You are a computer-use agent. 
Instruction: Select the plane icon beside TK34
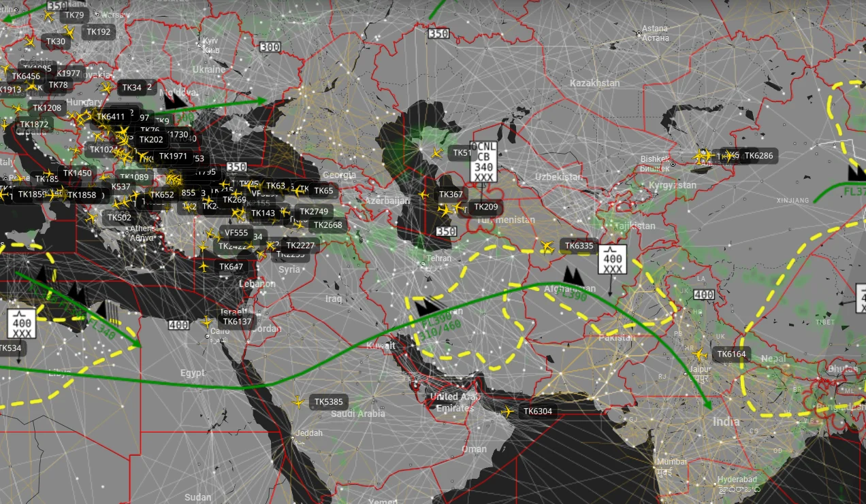pos(107,87)
